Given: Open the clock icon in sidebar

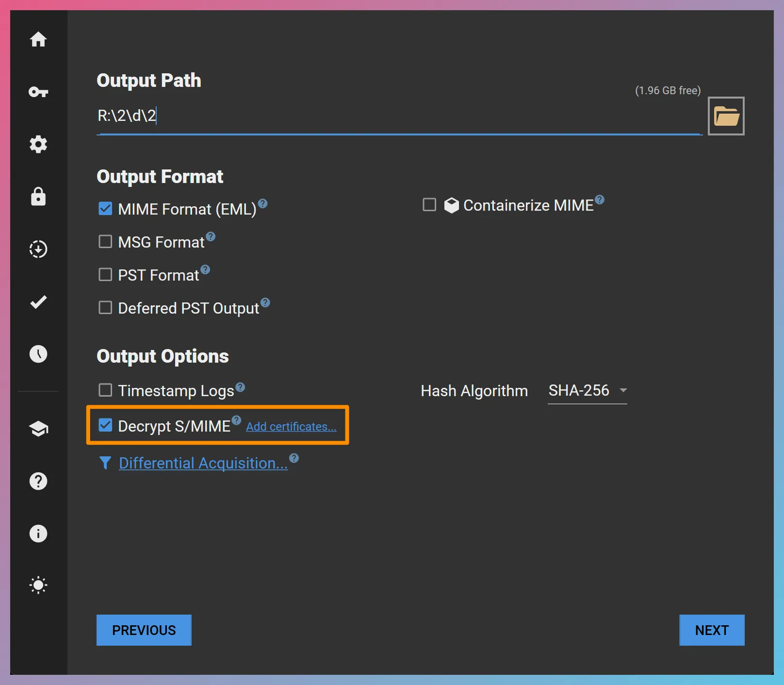Looking at the screenshot, I should (38, 354).
